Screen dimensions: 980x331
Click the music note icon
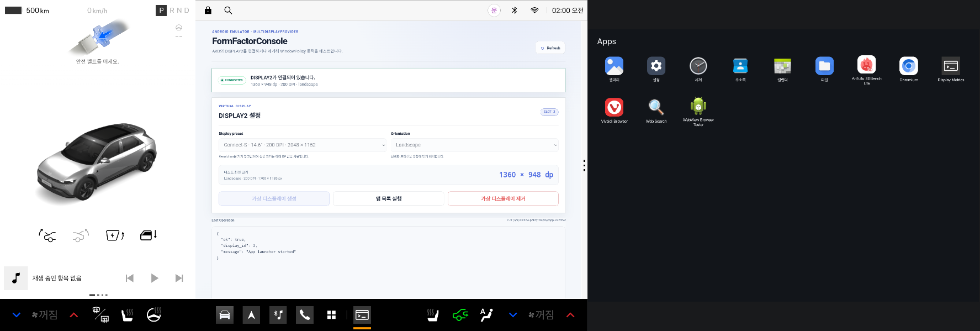click(16, 278)
